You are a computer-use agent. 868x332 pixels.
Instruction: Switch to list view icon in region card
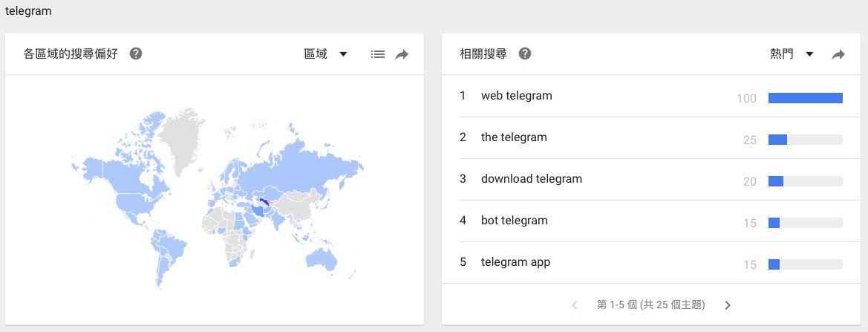click(378, 54)
